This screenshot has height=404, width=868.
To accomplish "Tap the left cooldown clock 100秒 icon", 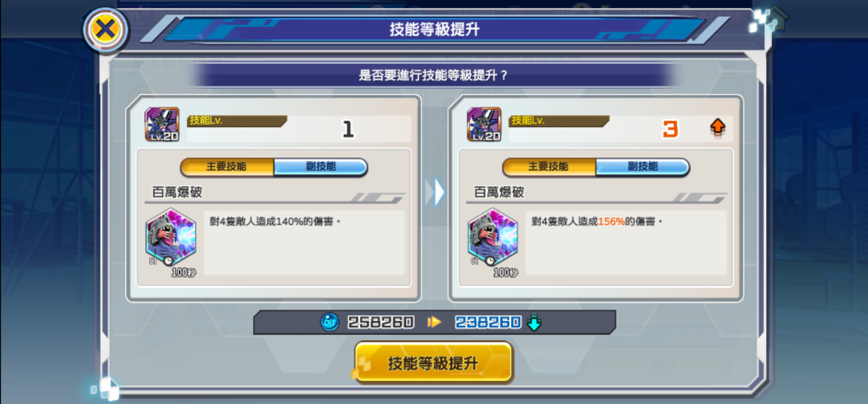I will point(168,261).
